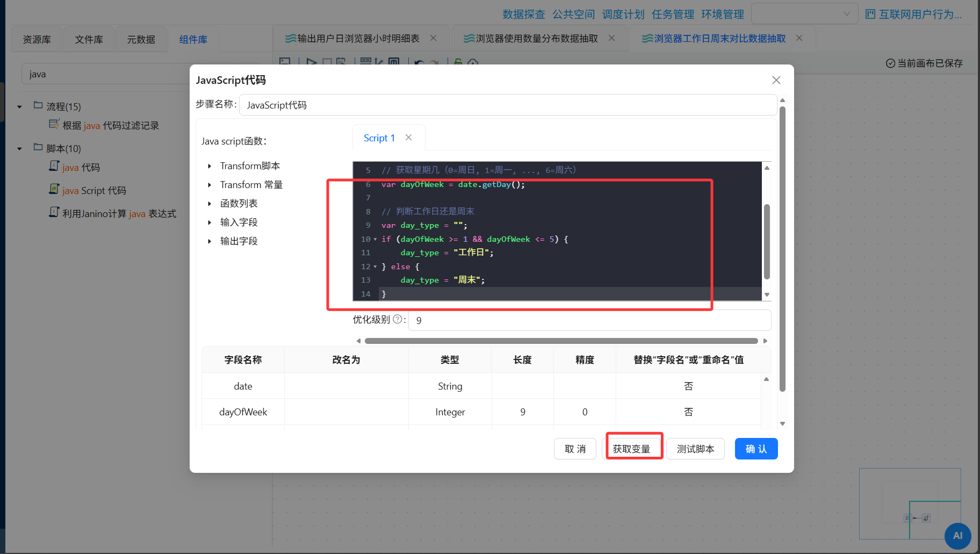Click the 脚本(10) folder icon
The image size is (980, 554).
pos(38,147)
